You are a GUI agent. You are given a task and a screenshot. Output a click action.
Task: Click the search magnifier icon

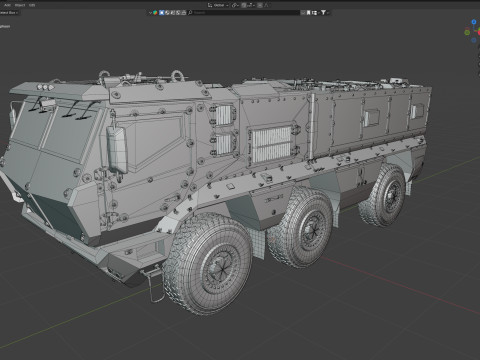point(190,13)
